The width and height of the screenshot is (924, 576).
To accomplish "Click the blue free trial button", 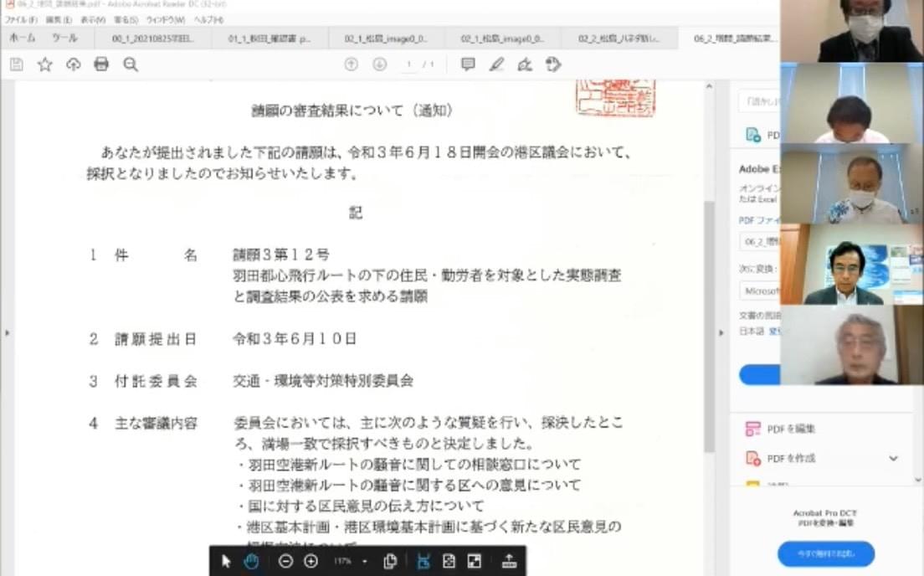I will tap(825, 554).
